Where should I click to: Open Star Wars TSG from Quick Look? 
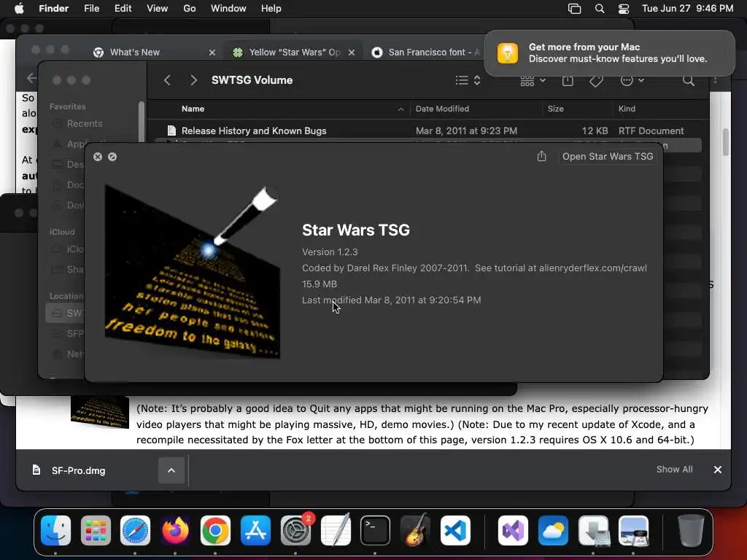pyautogui.click(x=608, y=157)
